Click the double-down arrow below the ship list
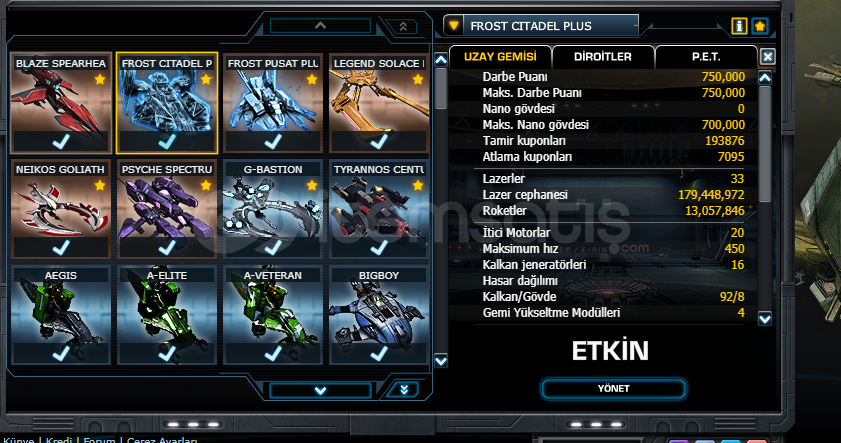Viewport: 841px width, 443px height. coord(404,389)
